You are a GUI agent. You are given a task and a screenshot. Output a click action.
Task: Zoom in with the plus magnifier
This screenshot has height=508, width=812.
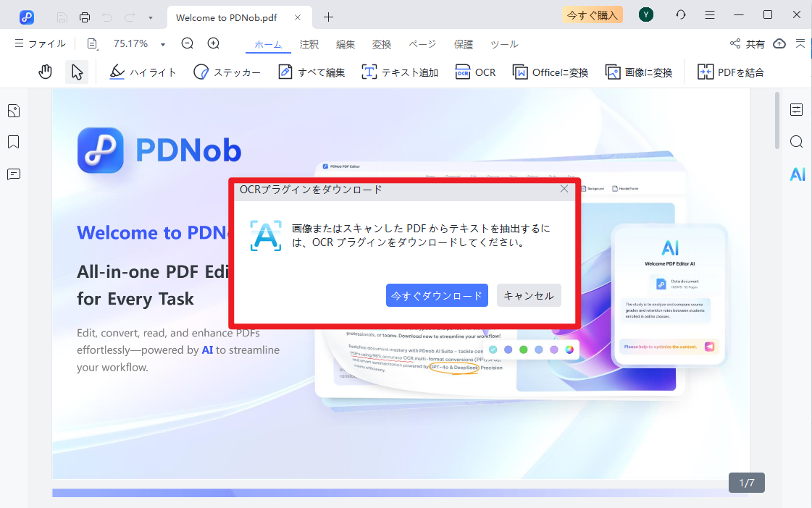pos(214,43)
